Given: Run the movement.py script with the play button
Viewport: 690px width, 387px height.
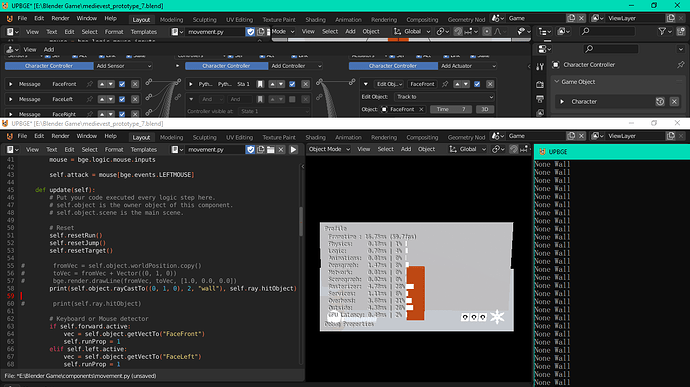Looking at the screenshot, I should pyautogui.click(x=293, y=150).
